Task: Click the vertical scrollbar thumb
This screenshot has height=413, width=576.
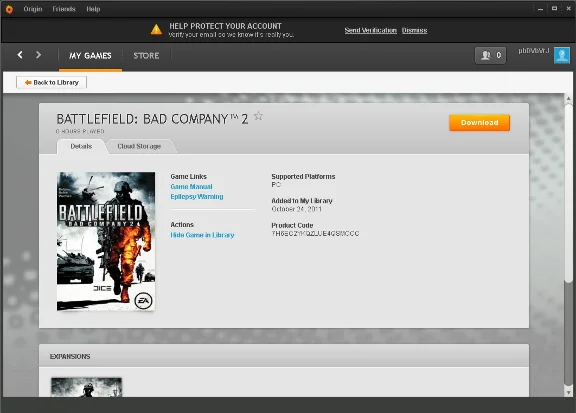Action: click(x=568, y=193)
